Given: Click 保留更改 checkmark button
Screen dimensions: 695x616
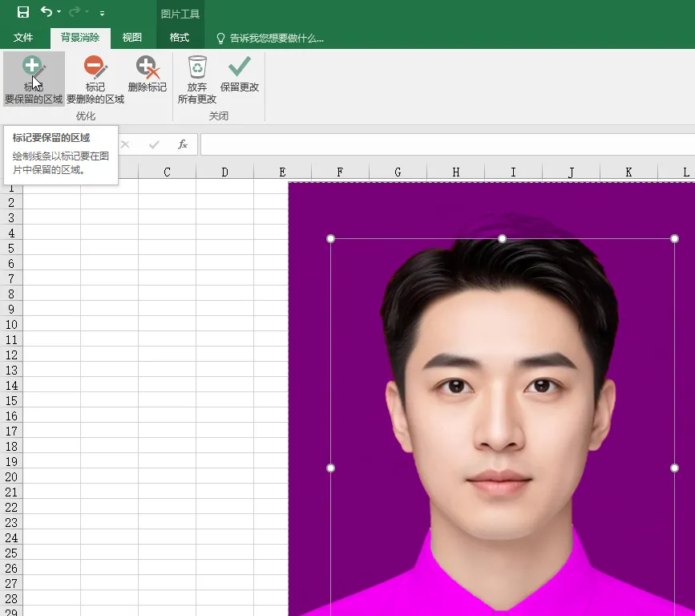Looking at the screenshot, I should 240,75.
